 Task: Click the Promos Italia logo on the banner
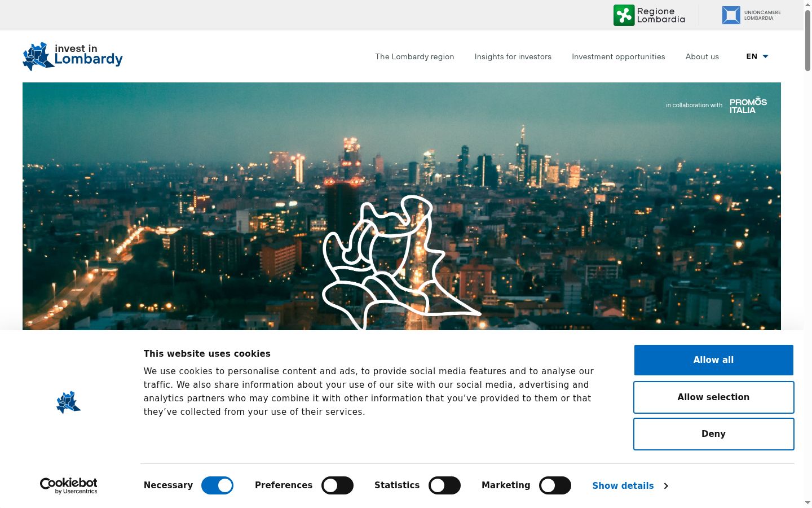(748, 106)
